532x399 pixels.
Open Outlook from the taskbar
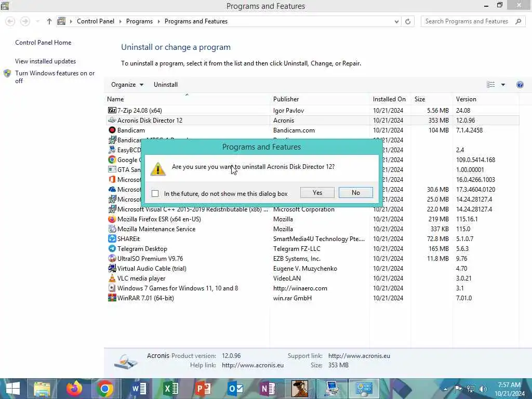pyautogui.click(x=235, y=389)
